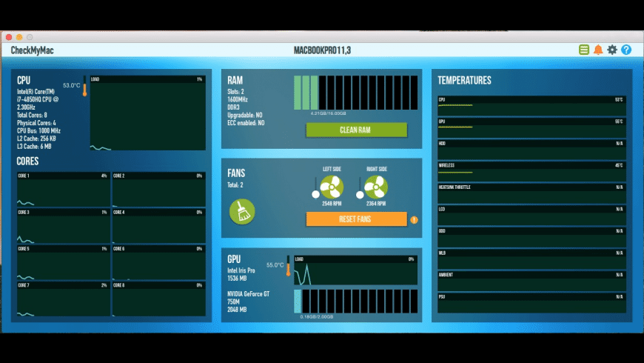Click the Heatsink Throttle temperature row
The image size is (644, 363).
(531, 193)
